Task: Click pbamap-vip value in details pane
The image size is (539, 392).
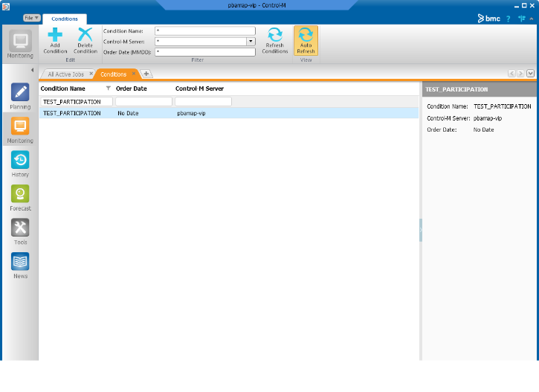Action: (x=488, y=118)
